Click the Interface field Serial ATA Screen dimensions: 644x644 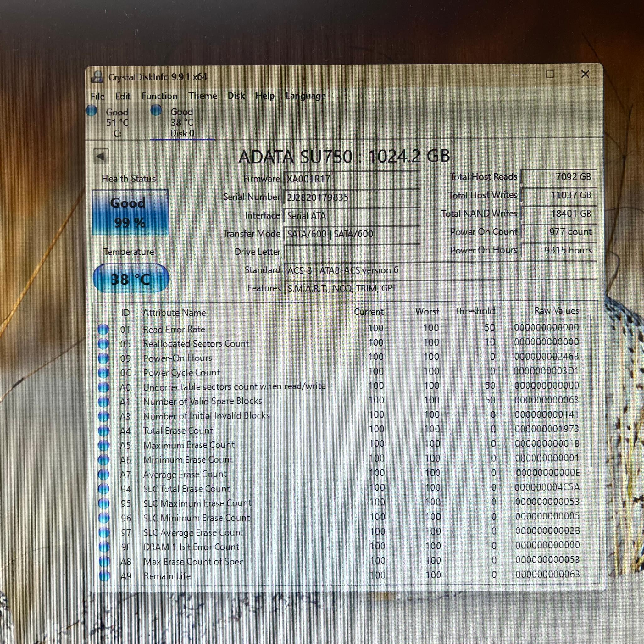click(x=352, y=216)
